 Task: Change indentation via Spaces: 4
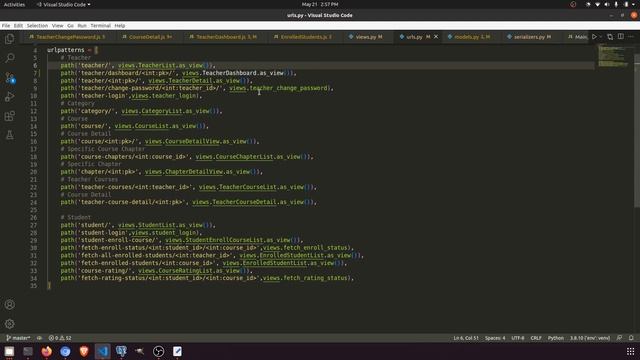coord(495,338)
